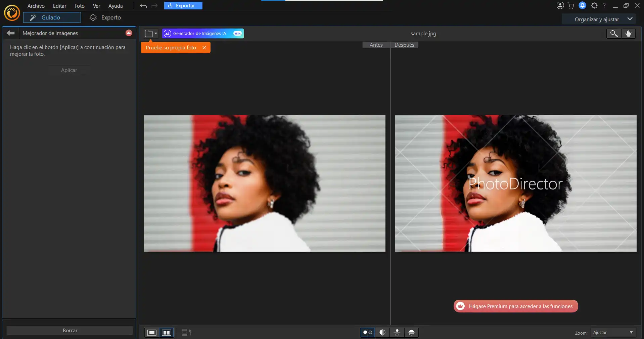Select vertical split before/after layout
The image size is (644, 339).
pos(382,332)
